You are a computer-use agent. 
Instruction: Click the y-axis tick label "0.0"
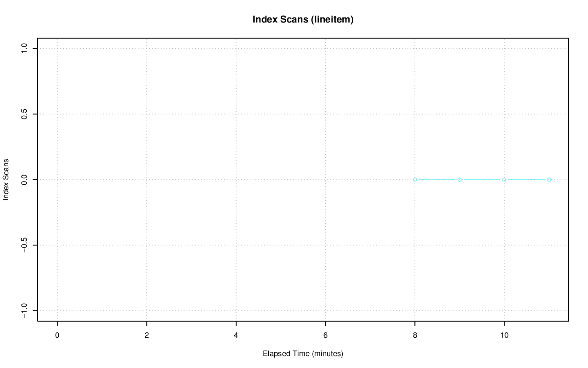[24, 180]
